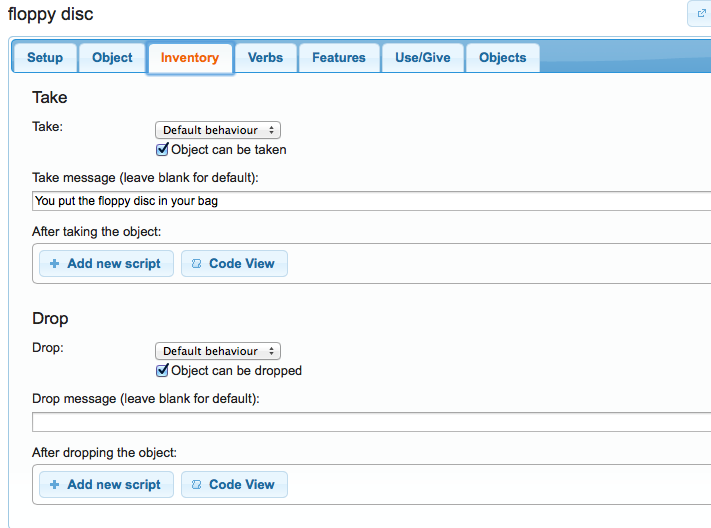Focus the empty Drop message field

coord(370,422)
